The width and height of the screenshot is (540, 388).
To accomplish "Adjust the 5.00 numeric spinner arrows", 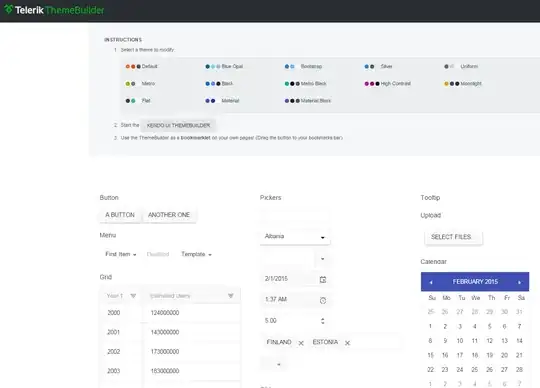I will [x=322, y=321].
